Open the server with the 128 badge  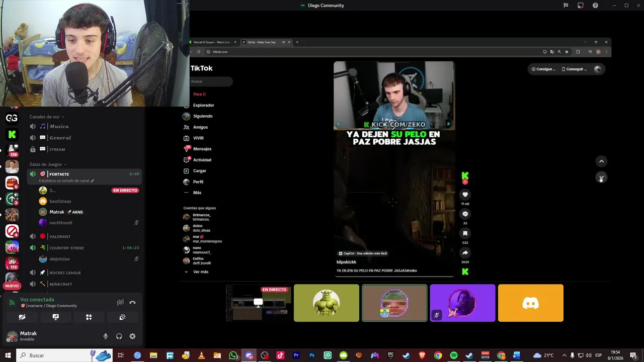(x=12, y=149)
